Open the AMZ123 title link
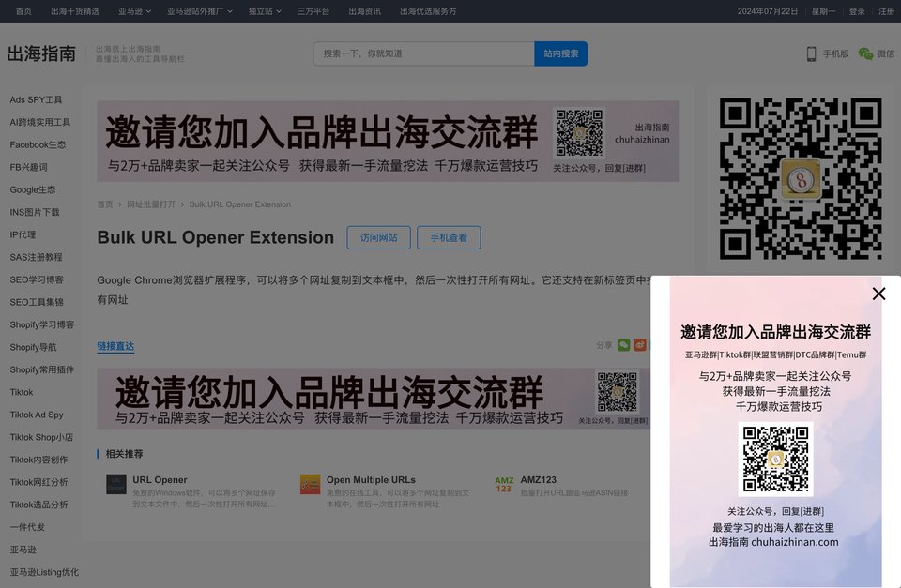 click(539, 479)
